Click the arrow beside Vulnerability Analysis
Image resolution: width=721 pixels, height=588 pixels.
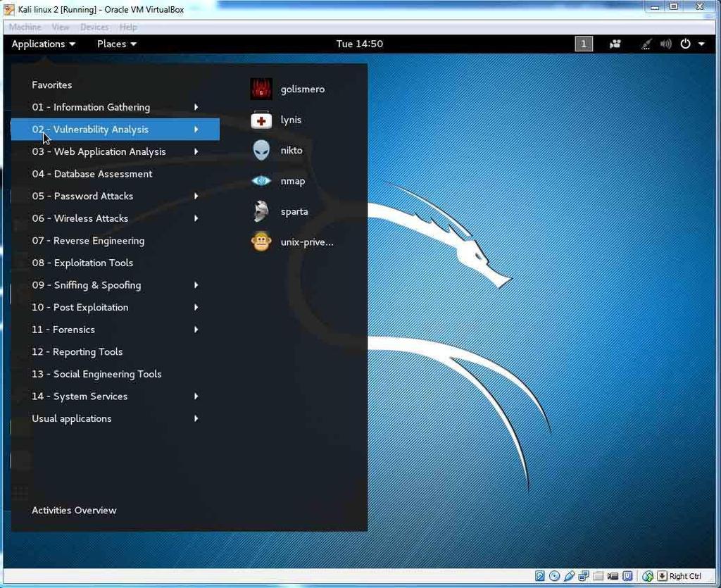[196, 129]
